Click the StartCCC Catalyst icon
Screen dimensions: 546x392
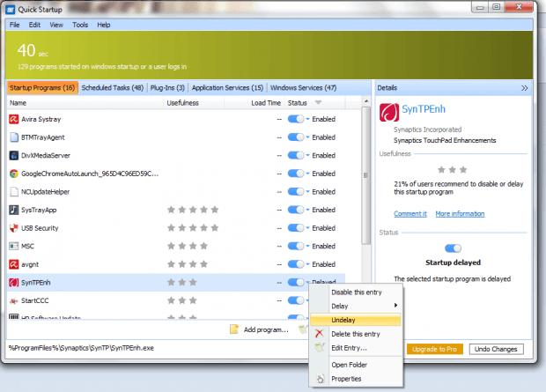13,300
